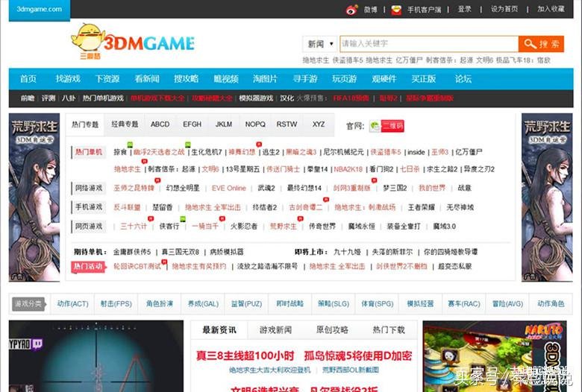Click the mobile client icon in top bar
This screenshot has height=392, width=582.
(x=396, y=10)
